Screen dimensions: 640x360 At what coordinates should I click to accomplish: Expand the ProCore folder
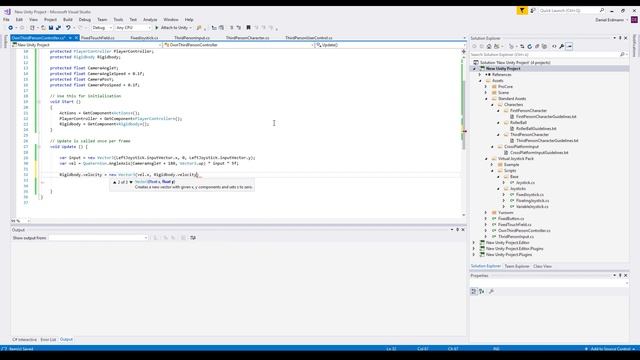click(486, 87)
